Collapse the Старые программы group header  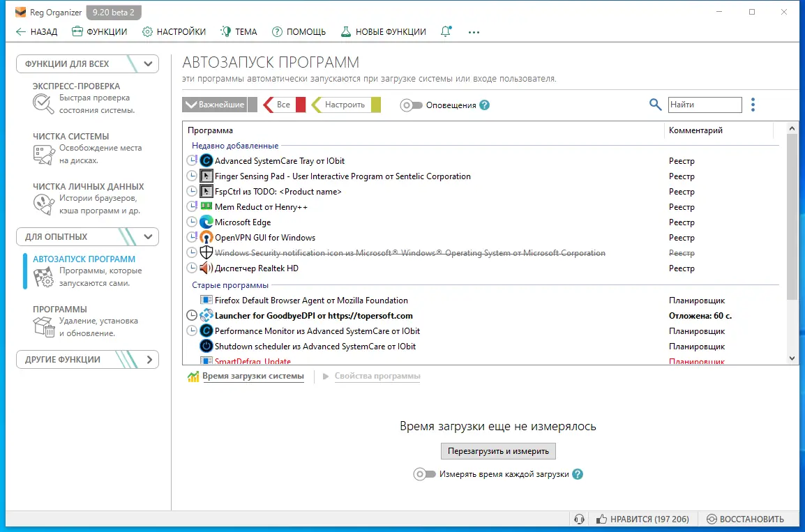tap(230, 285)
